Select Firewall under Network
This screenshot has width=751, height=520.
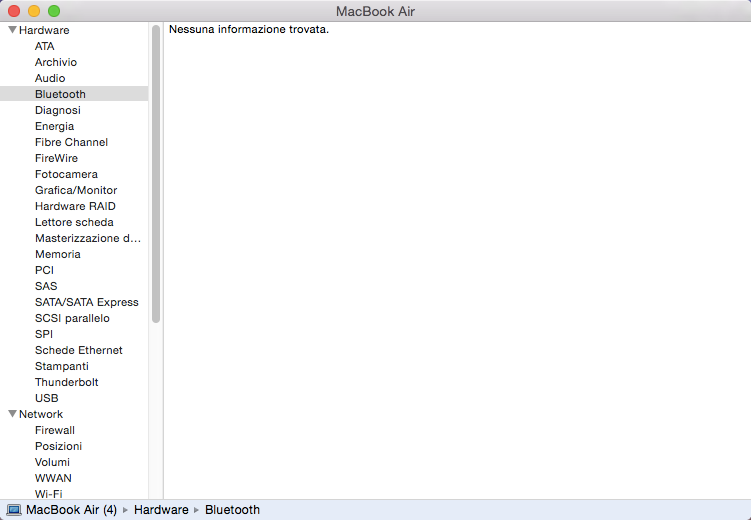coord(55,430)
